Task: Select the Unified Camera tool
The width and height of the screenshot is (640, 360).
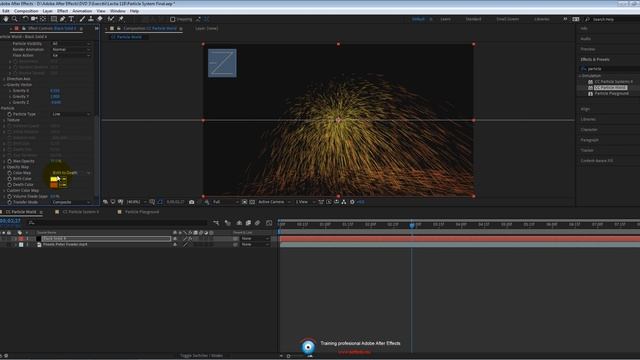Action: [34, 19]
